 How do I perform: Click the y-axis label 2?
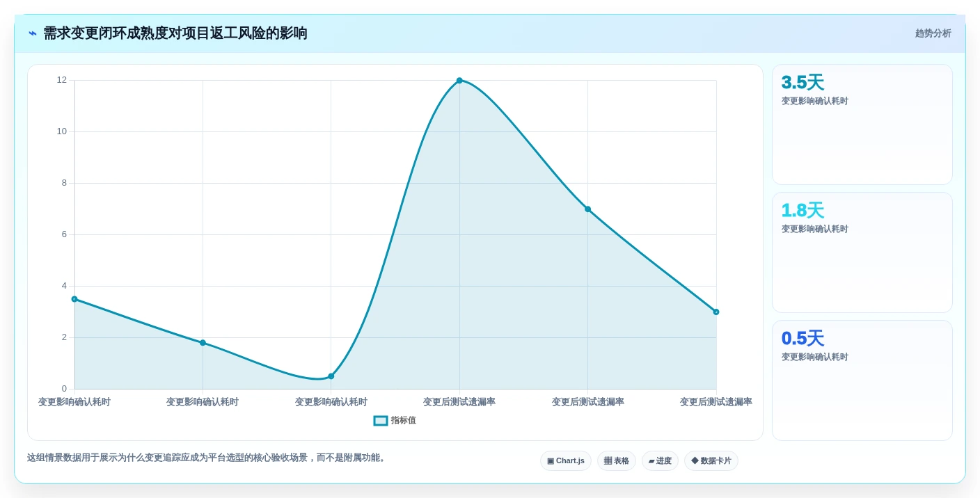click(x=64, y=337)
